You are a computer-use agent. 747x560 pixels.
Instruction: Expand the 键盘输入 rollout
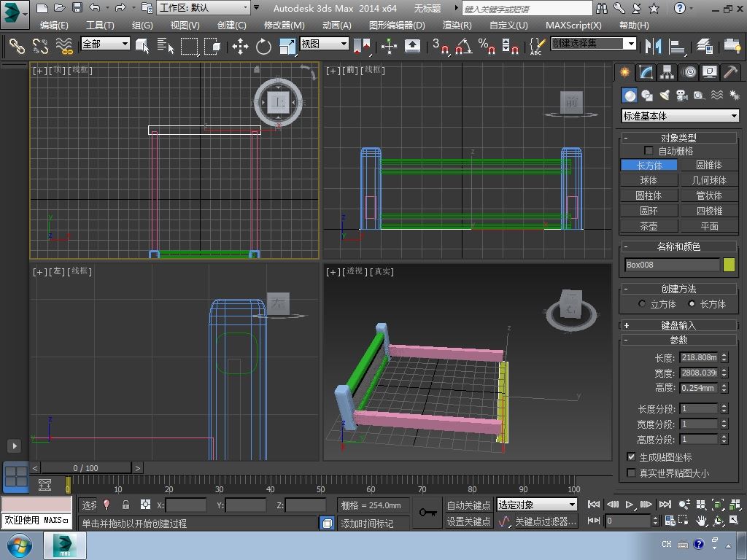678,325
